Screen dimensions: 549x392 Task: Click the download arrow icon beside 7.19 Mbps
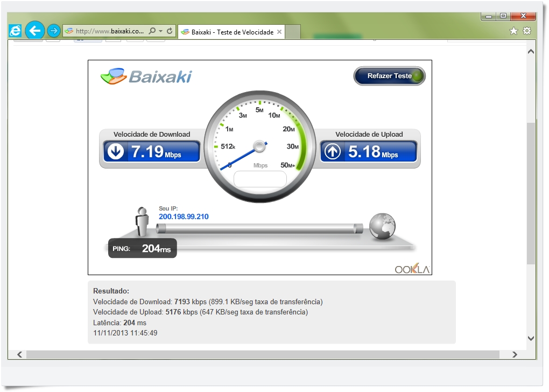click(116, 151)
